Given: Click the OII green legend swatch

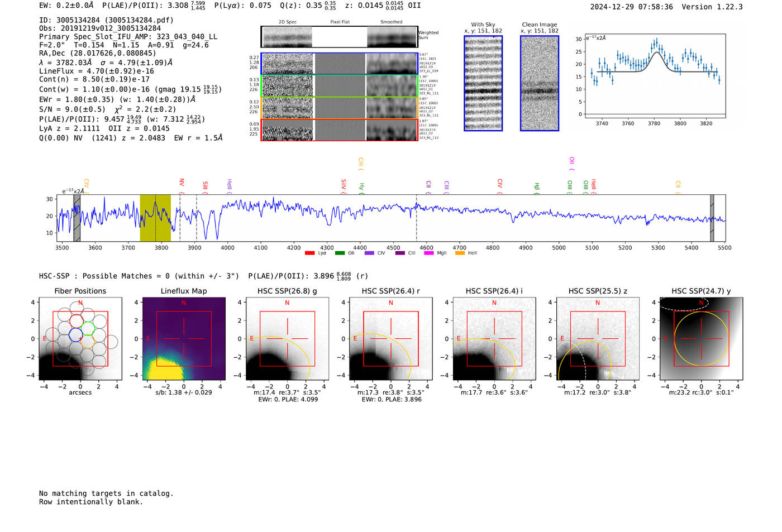Looking at the screenshot, I should coord(340,253).
